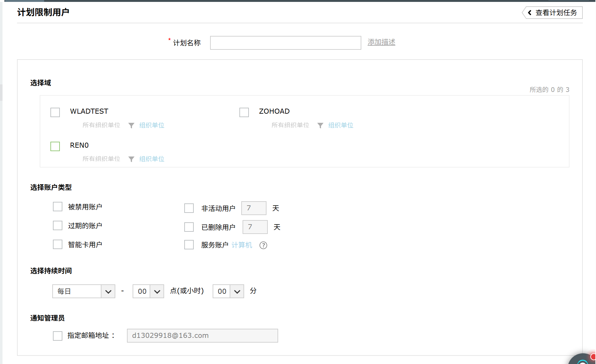Open the 每日 frequency dropdown
Viewport: 596px width, 364px height.
coord(84,291)
